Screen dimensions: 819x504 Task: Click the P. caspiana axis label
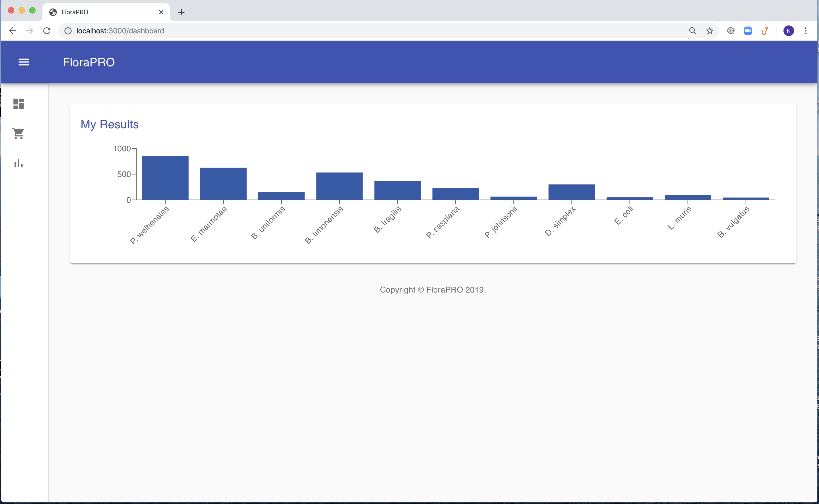pos(443,222)
